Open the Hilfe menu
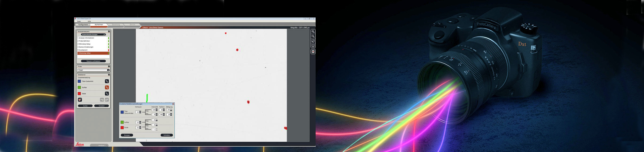Image resolution: width=644 pixels, height=152 pixels. tap(89, 21)
